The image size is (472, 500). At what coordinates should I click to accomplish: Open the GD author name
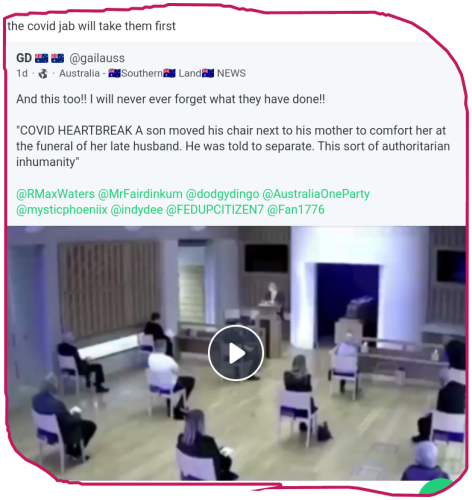(x=24, y=58)
